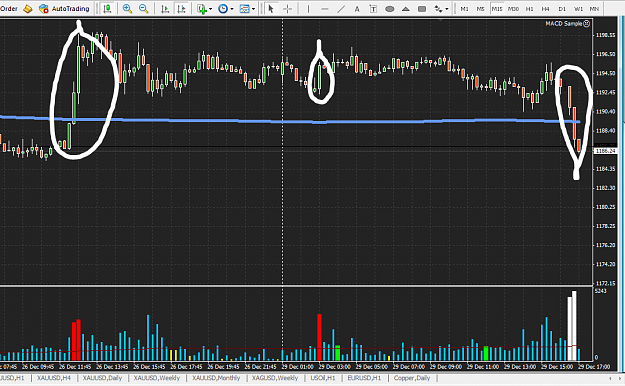Select the candlestick chart type icon
Screen dimensions: 625x386
107,8
